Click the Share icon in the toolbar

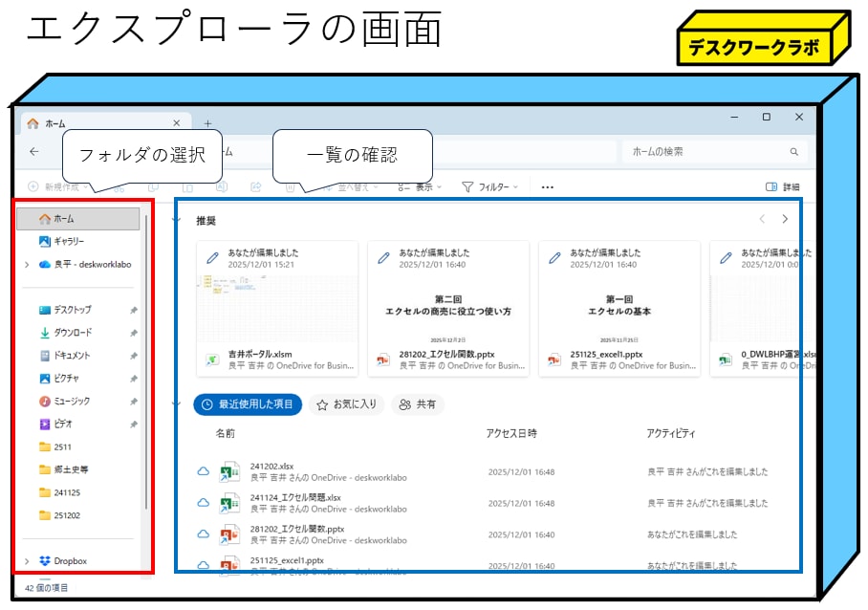coord(256,187)
